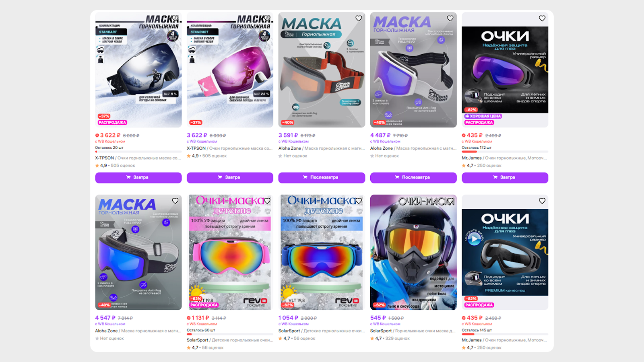
Task: Click Послезавтра button under the 4 487 ₽ mask
Action: [413, 177]
